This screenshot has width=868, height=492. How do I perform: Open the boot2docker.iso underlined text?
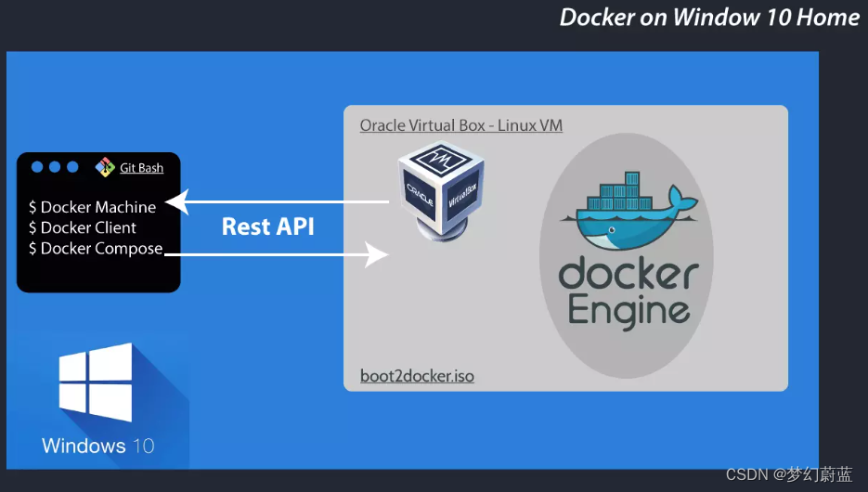point(417,376)
